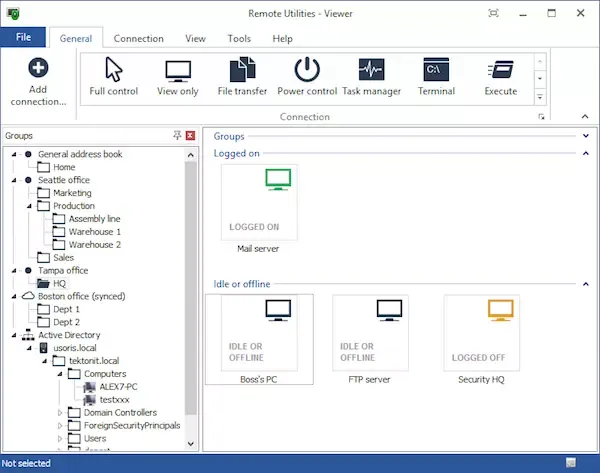The height and width of the screenshot is (473, 600).
Task: Open the Terminal connection tool
Action: (436, 77)
